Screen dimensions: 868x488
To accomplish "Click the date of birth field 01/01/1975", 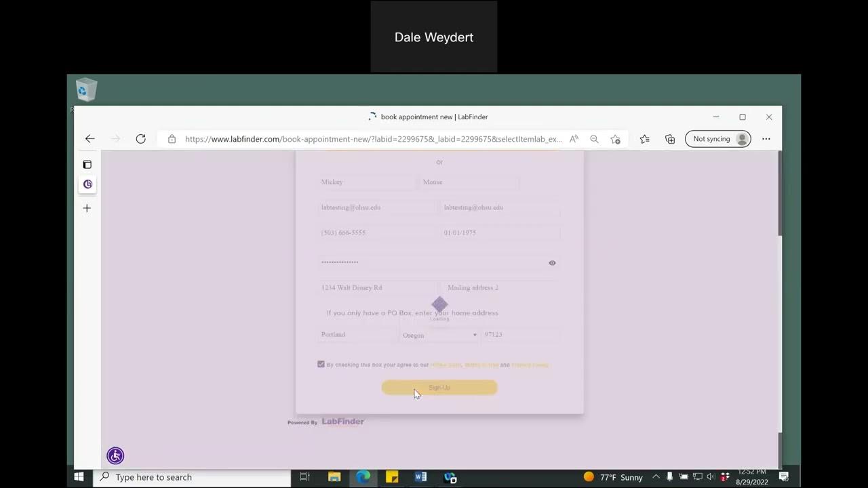I will pyautogui.click(x=500, y=232).
